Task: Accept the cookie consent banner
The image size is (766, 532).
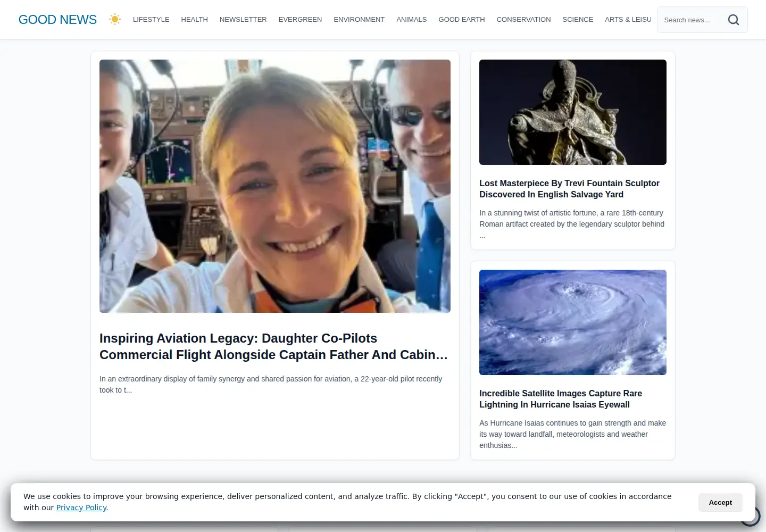Action: click(720, 502)
